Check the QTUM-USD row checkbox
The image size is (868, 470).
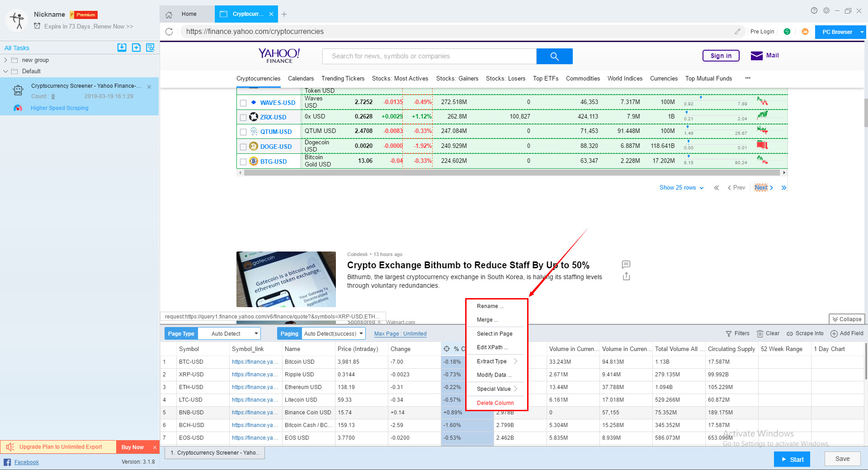[x=243, y=132]
